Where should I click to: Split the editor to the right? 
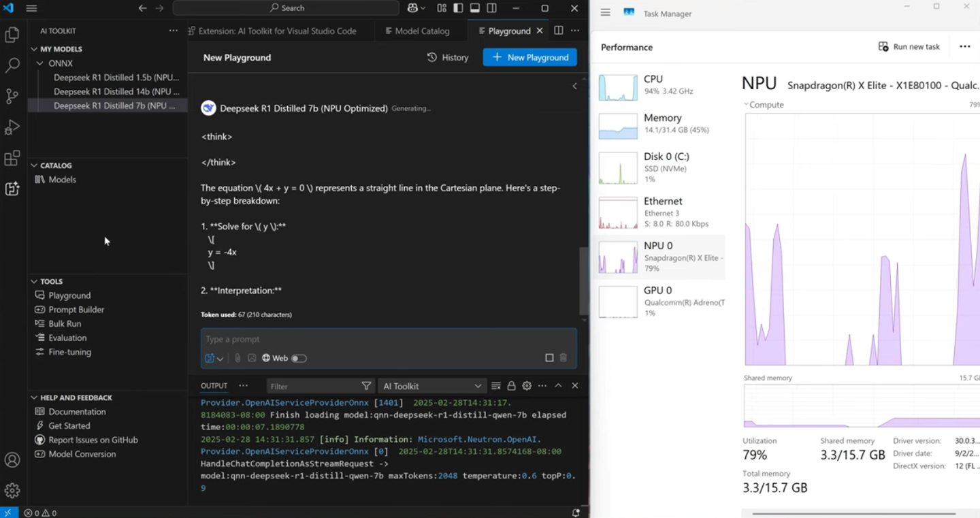(558, 31)
